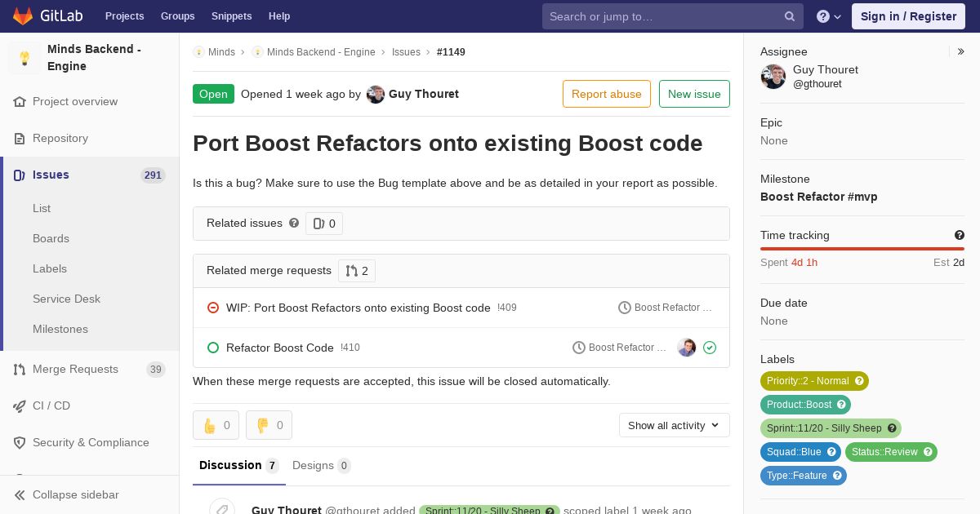Screen dimensions: 980x514
Task: Click the Boost Refactor milestone on !409
Action: (666, 308)
